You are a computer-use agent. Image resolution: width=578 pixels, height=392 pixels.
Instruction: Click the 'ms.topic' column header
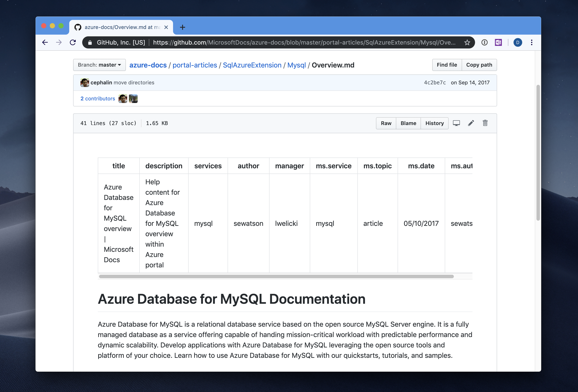(377, 166)
